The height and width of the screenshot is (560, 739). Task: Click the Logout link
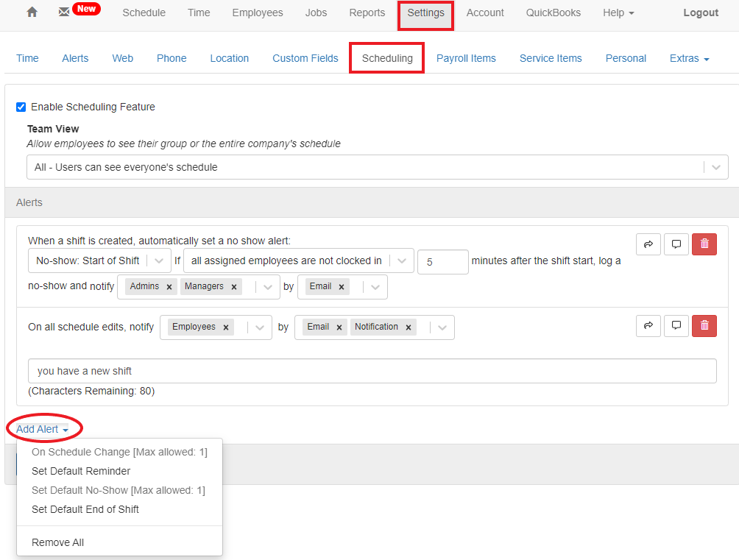(x=701, y=13)
